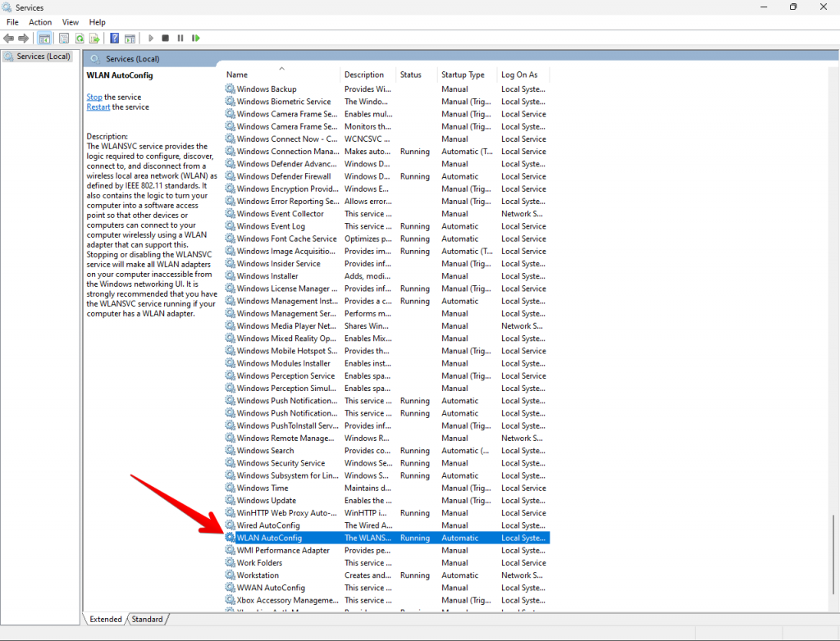Click the WLAN AutoConfig heading in the detail pane
Image resolution: width=840 pixels, height=641 pixels.
120,75
